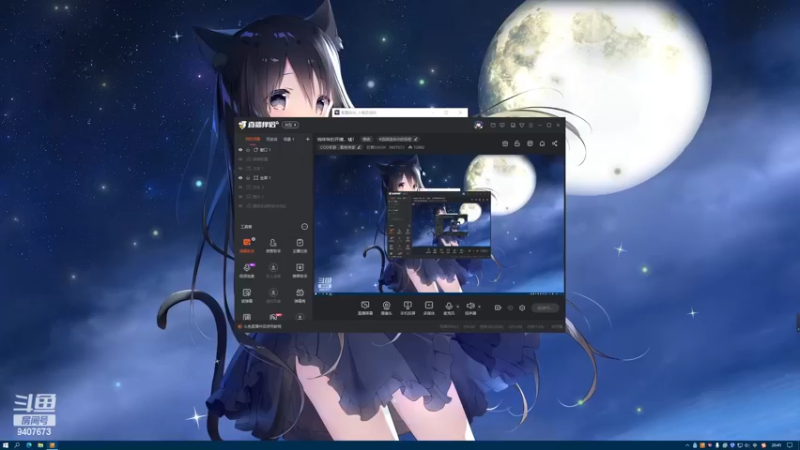The width and height of the screenshot is (800, 450).
Task: Add a new scene with plus button
Action: pos(307,139)
